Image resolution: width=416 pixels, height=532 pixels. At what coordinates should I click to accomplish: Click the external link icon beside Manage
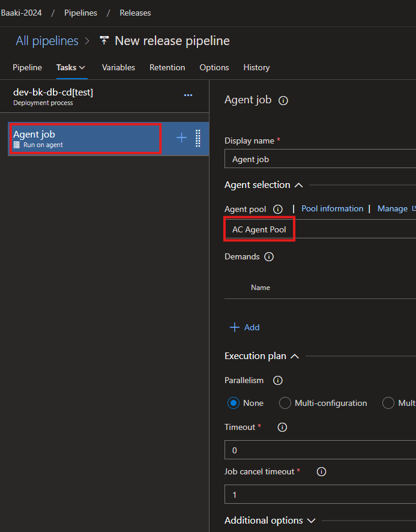click(414, 208)
